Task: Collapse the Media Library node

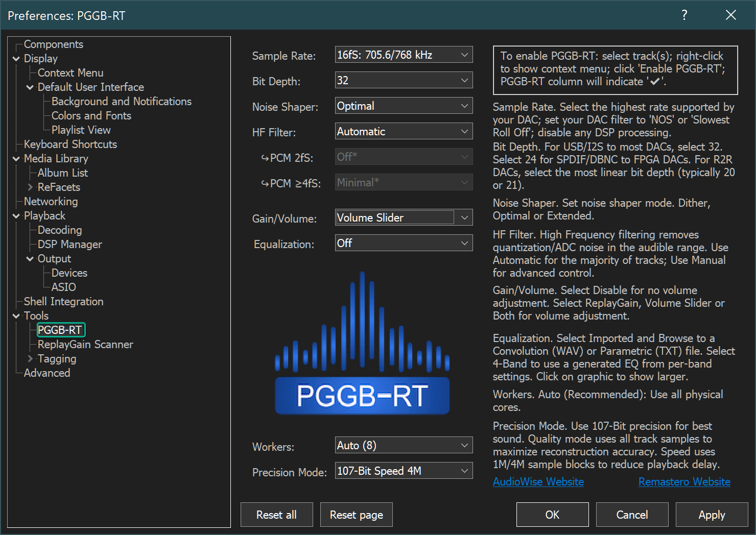Action: tap(16, 159)
